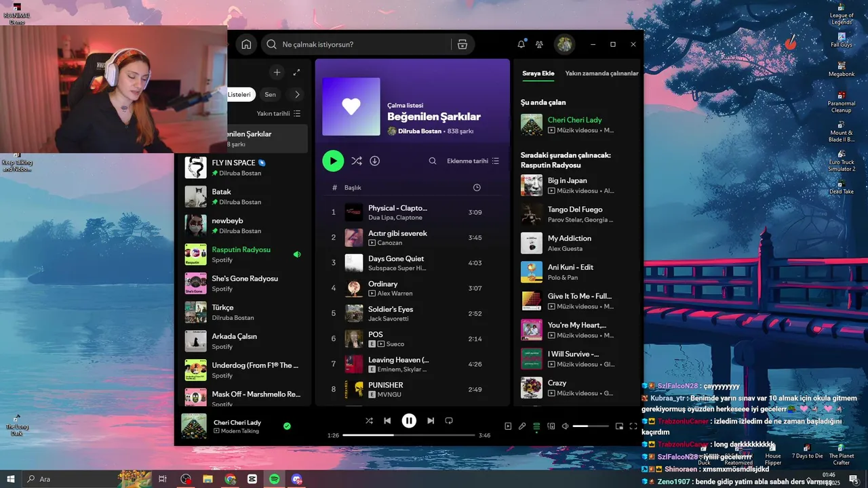
Task: Adjust the volume slider
Action: [x=591, y=426]
